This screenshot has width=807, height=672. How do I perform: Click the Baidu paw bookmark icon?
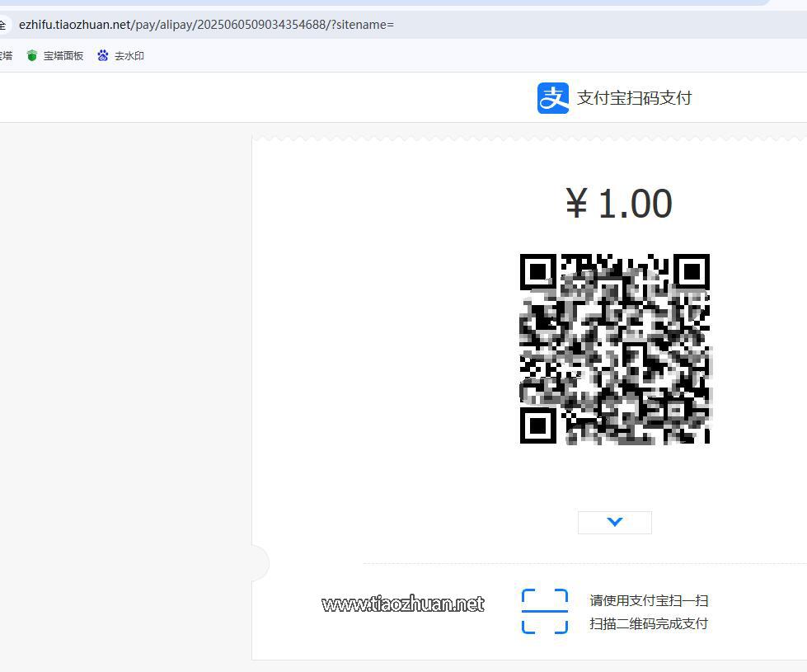pyautogui.click(x=102, y=55)
